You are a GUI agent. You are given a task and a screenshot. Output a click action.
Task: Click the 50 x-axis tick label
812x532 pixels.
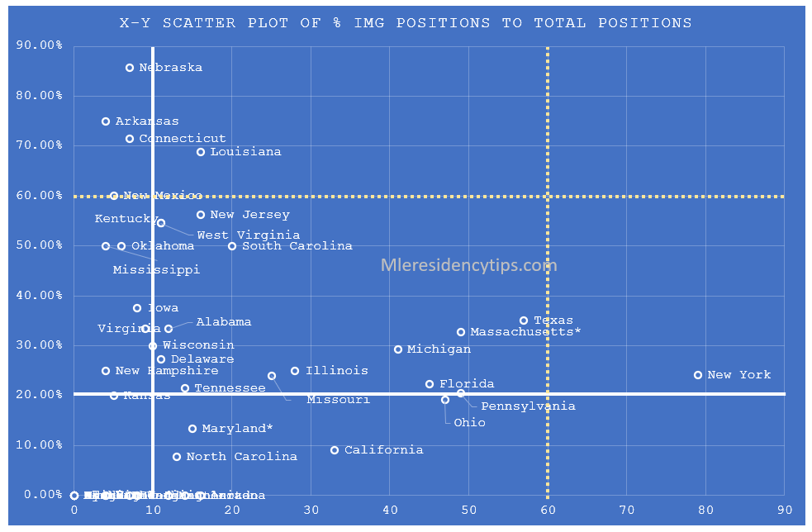click(468, 511)
